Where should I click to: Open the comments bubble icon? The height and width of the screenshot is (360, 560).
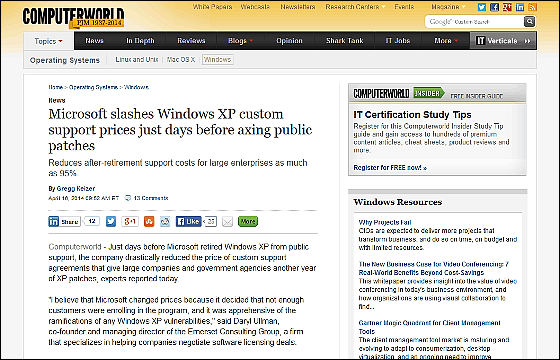point(128,198)
